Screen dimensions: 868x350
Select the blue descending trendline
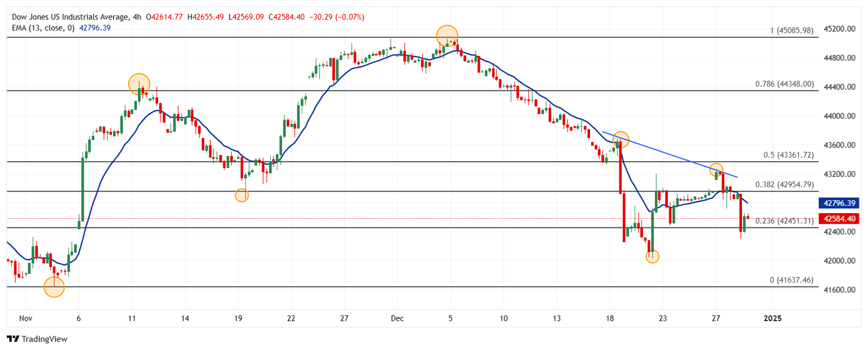click(667, 154)
